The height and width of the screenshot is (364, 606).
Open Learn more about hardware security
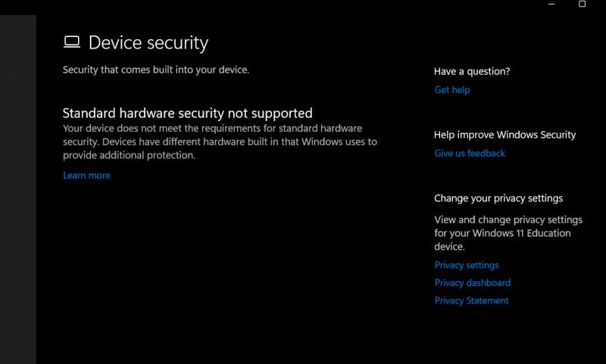tap(86, 176)
